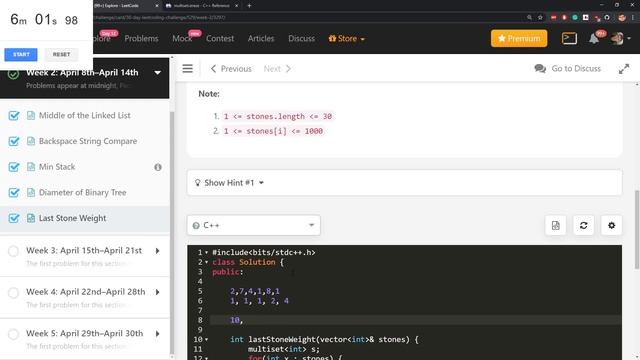
Task: Open a new browser tab with plus icon
Action: point(249,6)
